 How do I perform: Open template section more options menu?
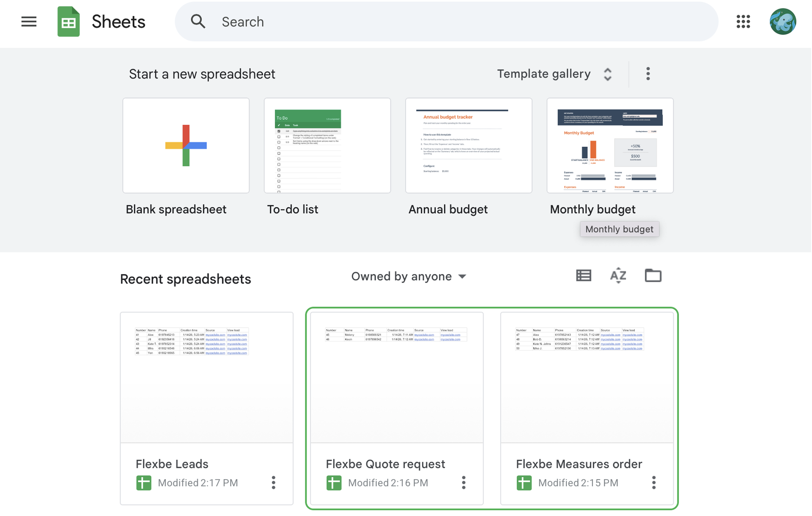(648, 74)
